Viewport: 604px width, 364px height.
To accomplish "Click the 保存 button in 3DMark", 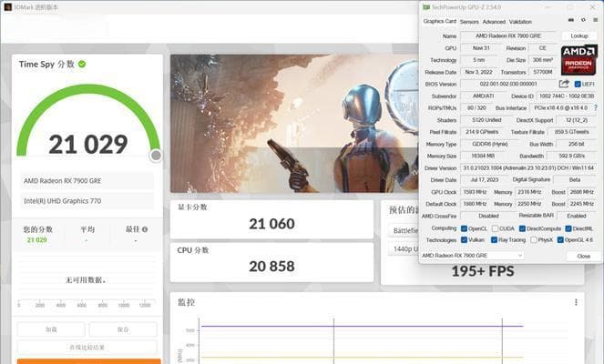I will point(123,329).
